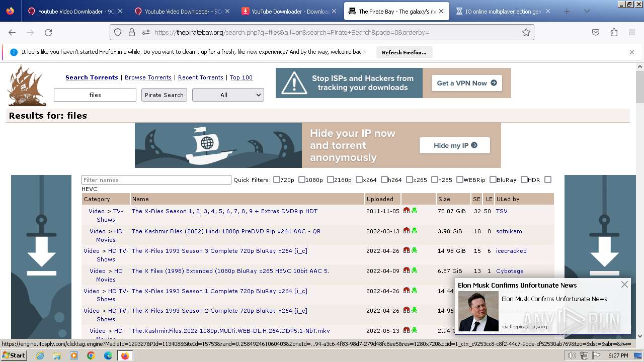Viewport: 644px width, 362px height.
Task: Click magnet icon for X-Files Season 1-9 DVDRip
Action: 407,211
